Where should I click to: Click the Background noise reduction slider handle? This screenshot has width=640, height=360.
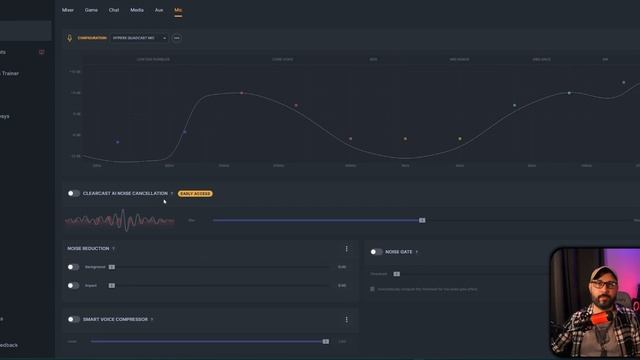[x=112, y=267]
